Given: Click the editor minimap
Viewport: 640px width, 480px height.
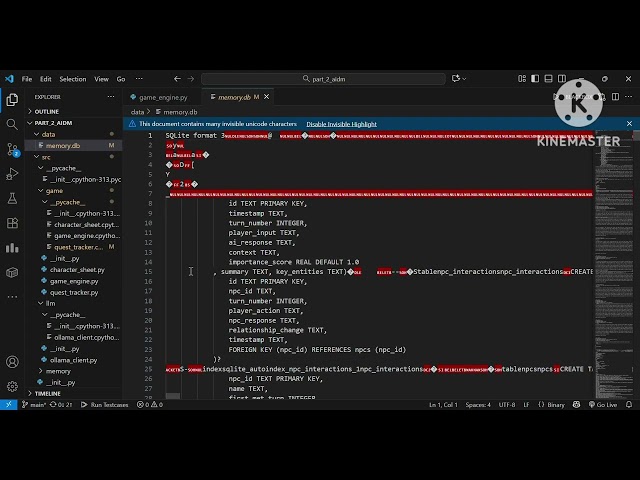Looking at the screenshot, I should click(614, 265).
